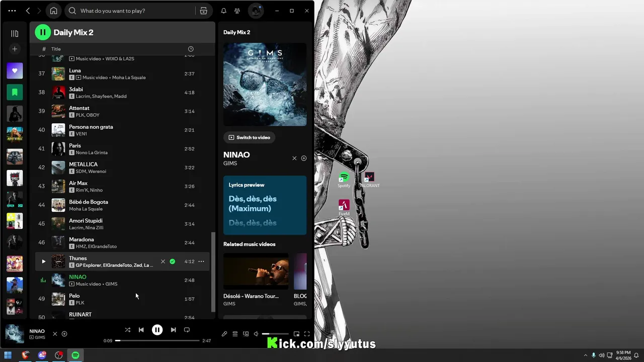Open lyrics microphone icon in bottom bar
644x362 pixels.
click(x=224, y=334)
